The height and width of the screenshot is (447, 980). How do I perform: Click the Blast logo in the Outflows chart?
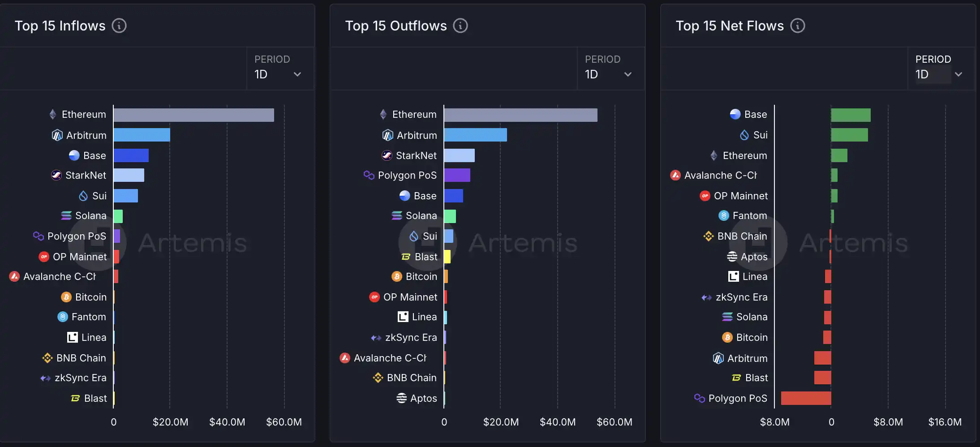(406, 257)
